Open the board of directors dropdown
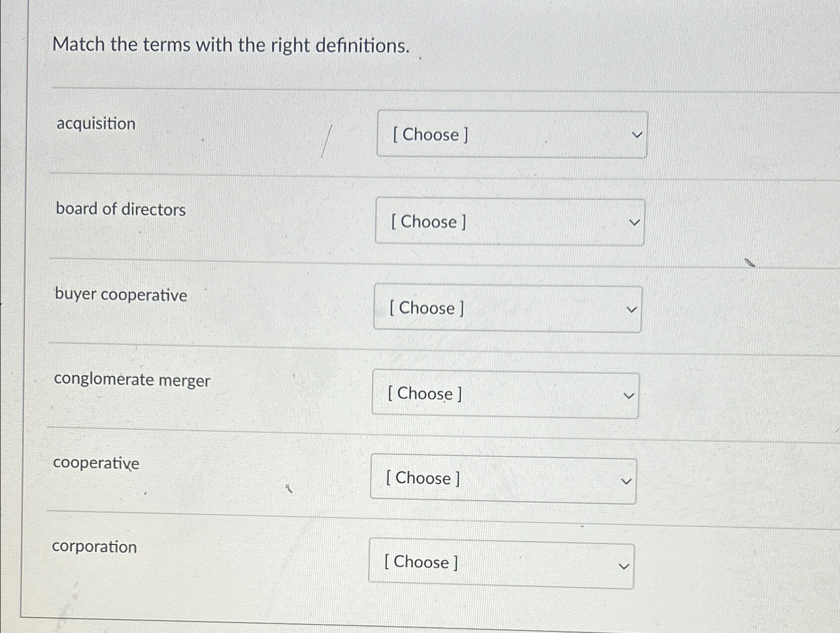This screenshot has height=633, width=840. click(509, 222)
